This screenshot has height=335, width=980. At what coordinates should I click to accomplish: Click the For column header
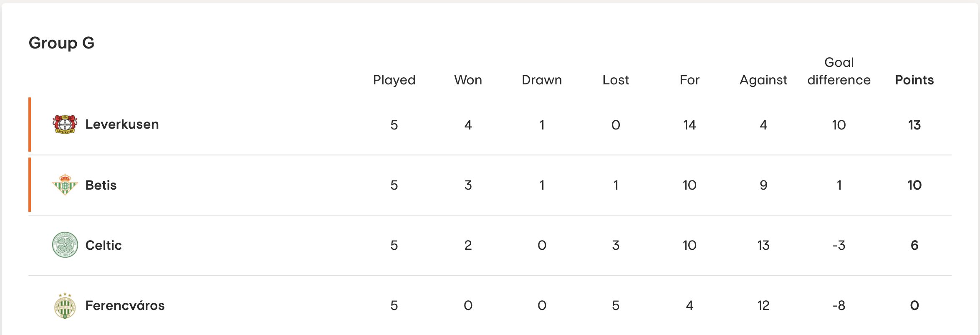pos(690,80)
